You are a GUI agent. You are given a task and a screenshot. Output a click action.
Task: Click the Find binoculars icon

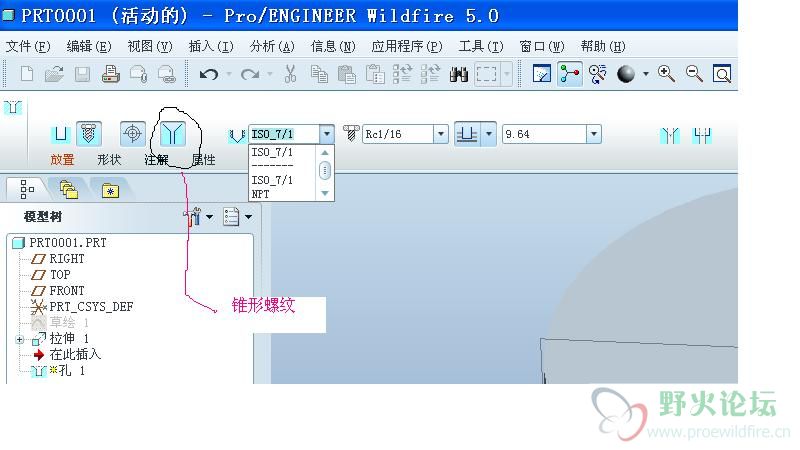[459, 74]
